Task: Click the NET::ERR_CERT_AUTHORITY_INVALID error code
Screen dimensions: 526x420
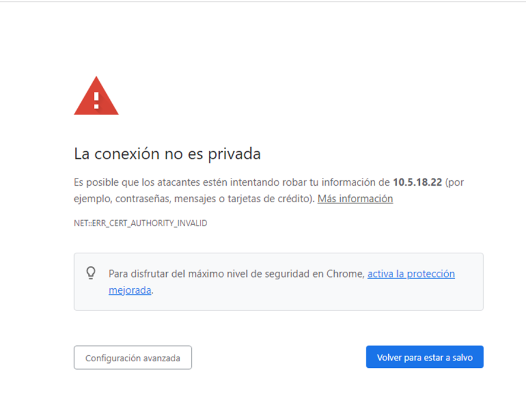Action: click(141, 223)
